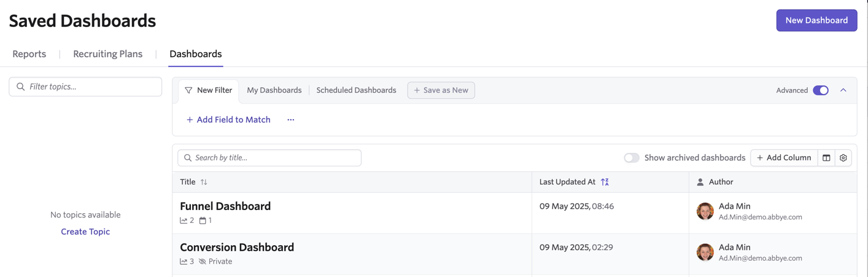Click Add Field to Match
Image resolution: width=868 pixels, height=277 pixels.
coord(228,120)
